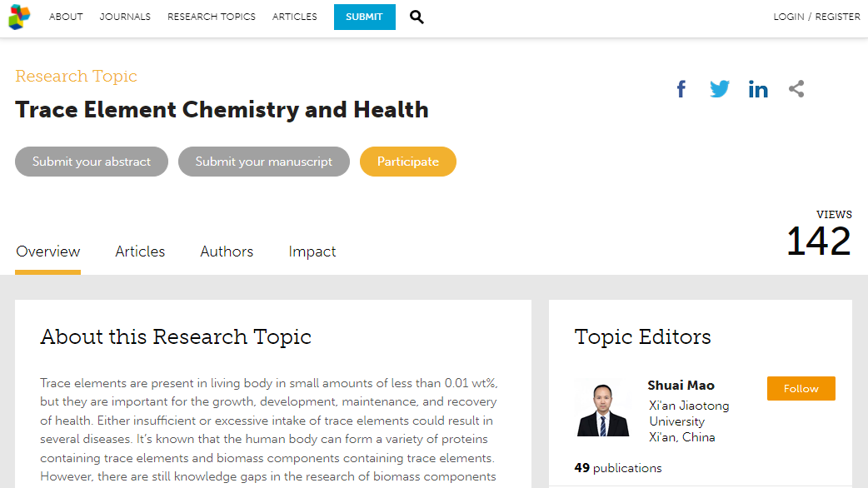This screenshot has width=868, height=488.
Task: Open Shuai Mao's profile photo
Action: pos(603,408)
